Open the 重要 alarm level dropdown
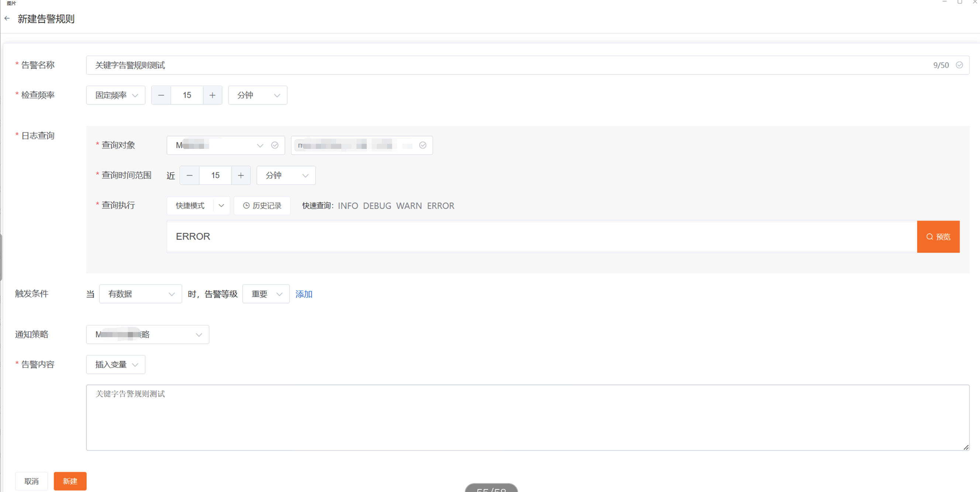 [x=266, y=294]
